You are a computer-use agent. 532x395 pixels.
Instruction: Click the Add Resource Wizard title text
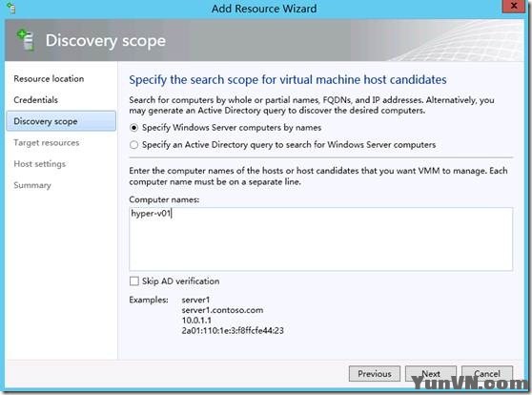tap(264, 9)
